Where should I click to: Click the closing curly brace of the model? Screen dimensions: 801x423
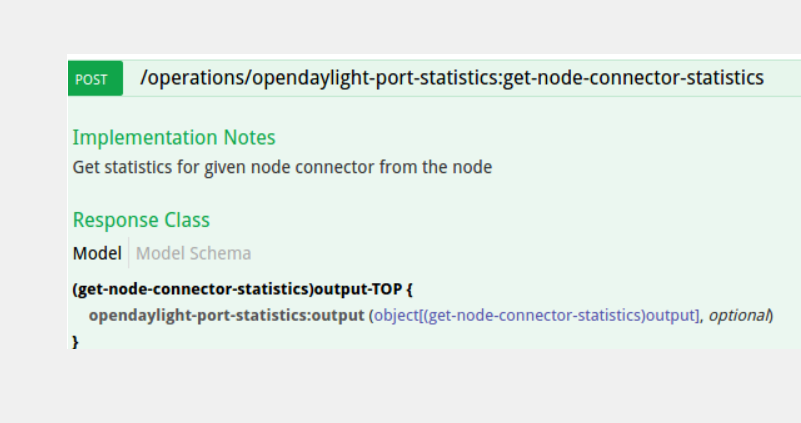(76, 341)
